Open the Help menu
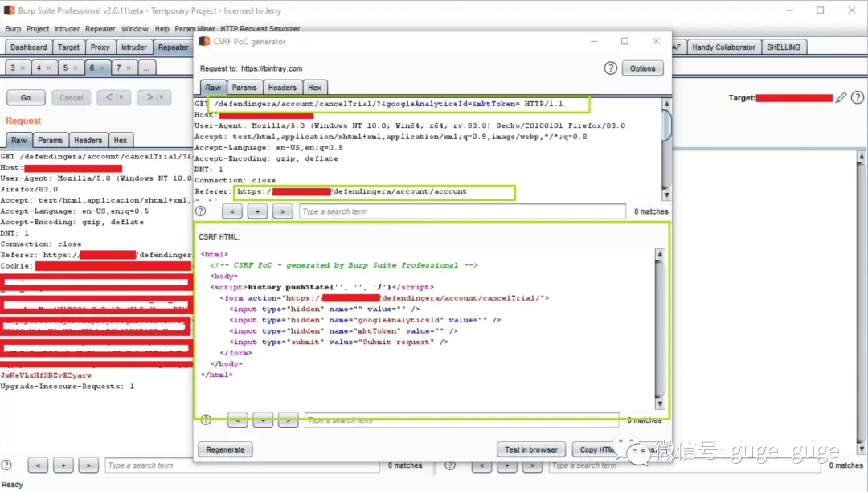The image size is (868, 492). pyautogui.click(x=162, y=29)
